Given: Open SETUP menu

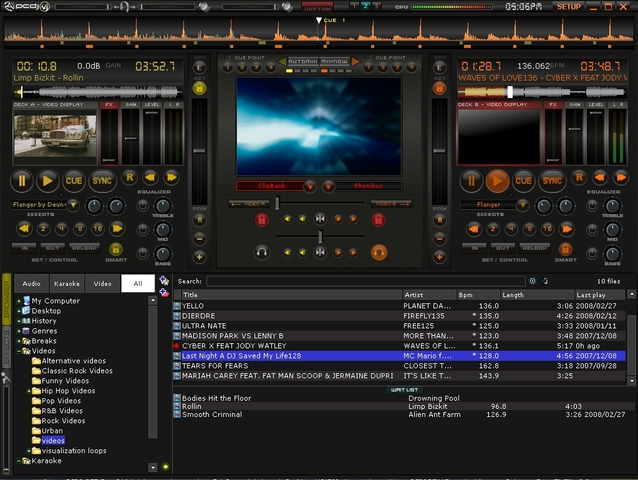Looking at the screenshot, I should 568,7.
